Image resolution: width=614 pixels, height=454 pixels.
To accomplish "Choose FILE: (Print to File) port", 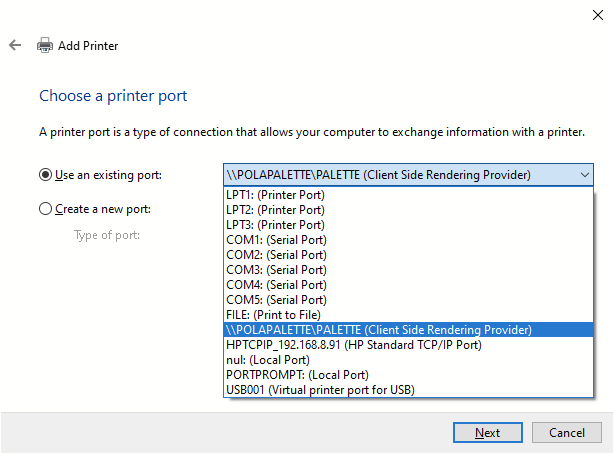I will (x=276, y=315).
